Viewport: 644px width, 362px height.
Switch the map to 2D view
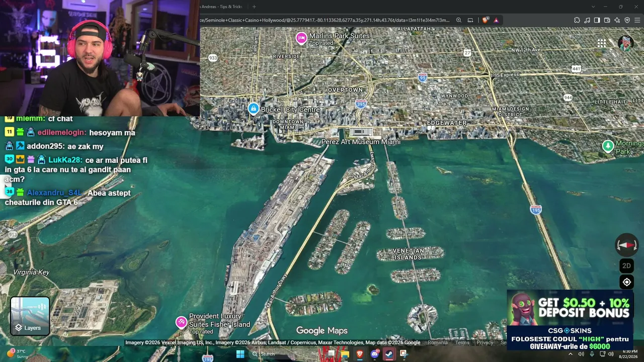point(626,265)
